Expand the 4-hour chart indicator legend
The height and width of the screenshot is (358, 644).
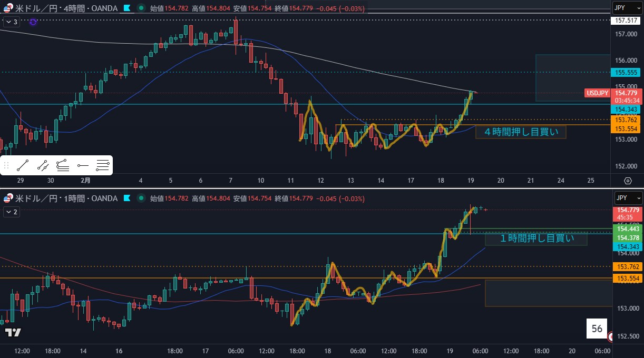(12, 22)
